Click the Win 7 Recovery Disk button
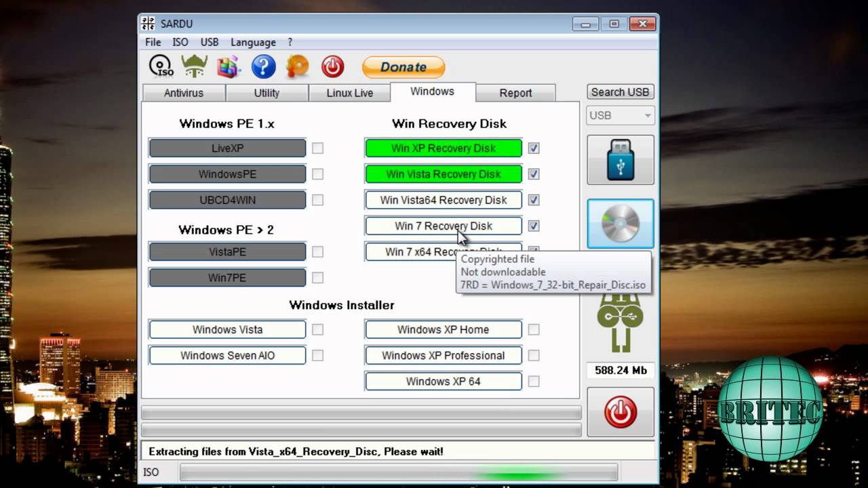 pyautogui.click(x=443, y=226)
